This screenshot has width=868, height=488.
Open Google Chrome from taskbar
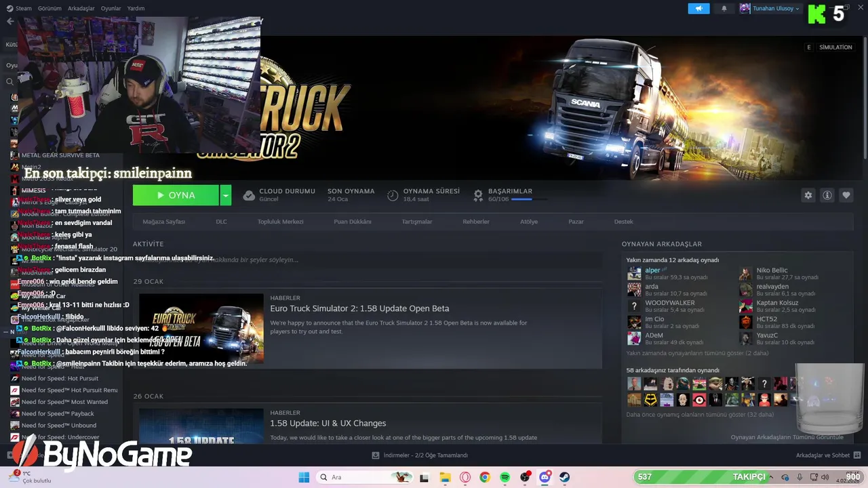[x=485, y=477]
